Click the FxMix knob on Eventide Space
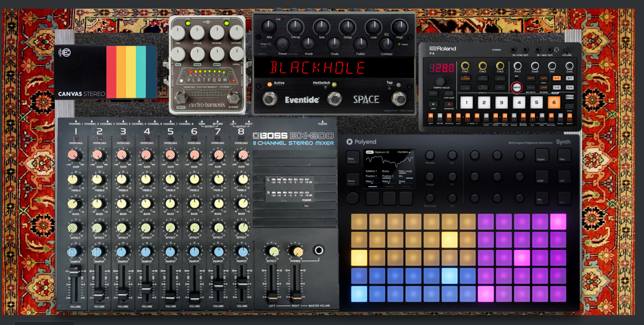 coord(360,44)
